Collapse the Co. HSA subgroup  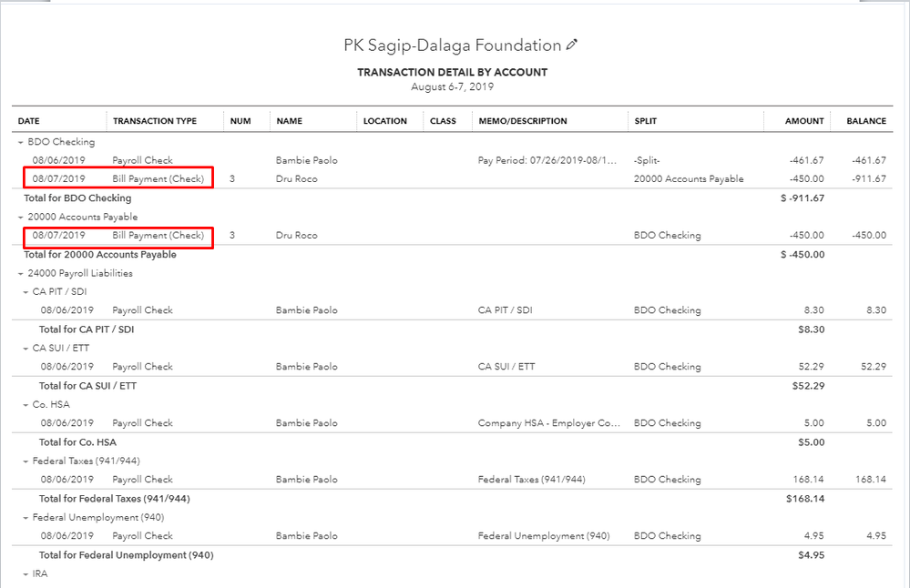tap(26, 405)
